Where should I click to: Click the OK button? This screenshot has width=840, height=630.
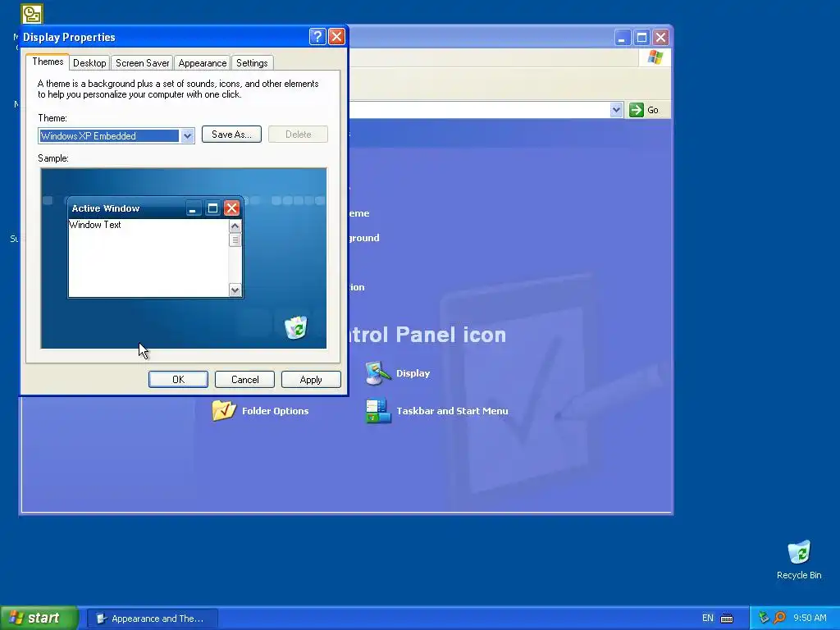pos(178,379)
